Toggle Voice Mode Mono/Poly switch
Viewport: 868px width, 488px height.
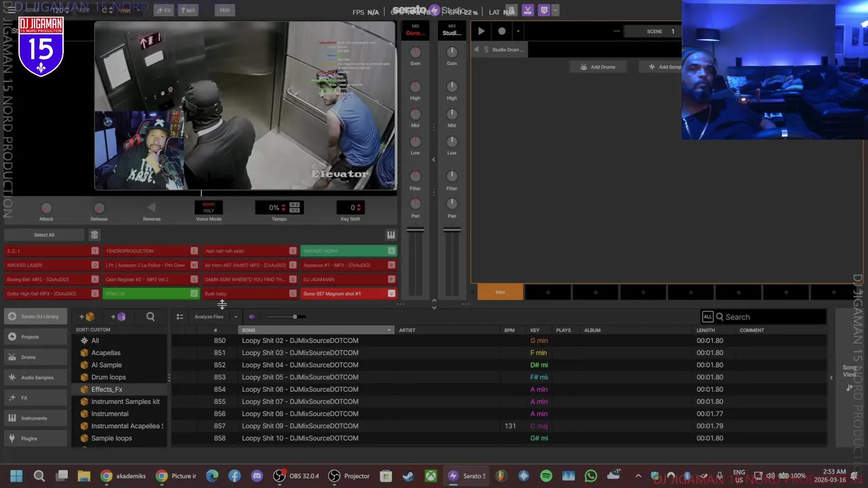tap(208, 207)
